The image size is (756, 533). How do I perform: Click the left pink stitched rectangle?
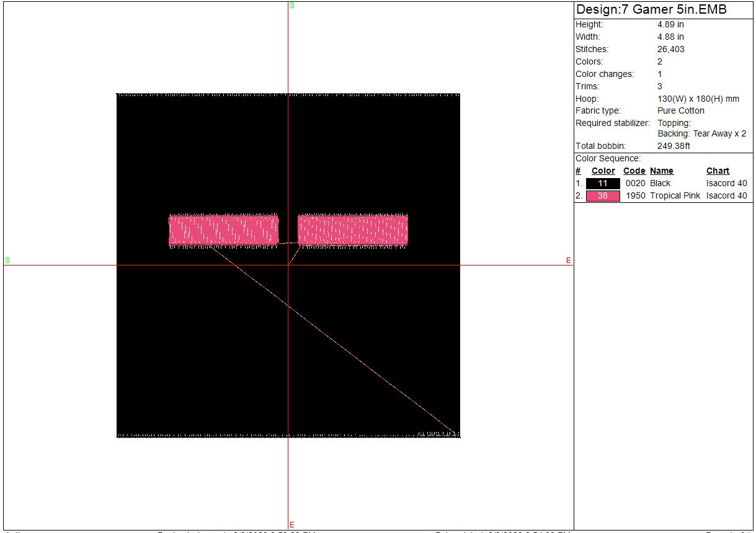224,230
